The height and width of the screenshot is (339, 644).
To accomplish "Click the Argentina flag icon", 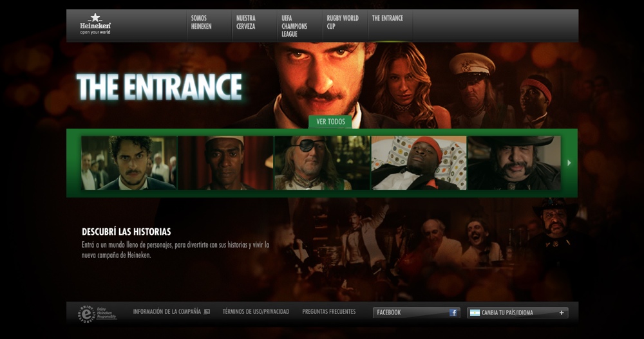I will tap(475, 313).
